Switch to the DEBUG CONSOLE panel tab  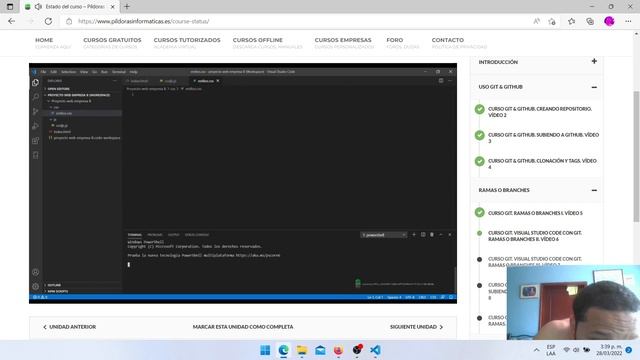click(197, 235)
